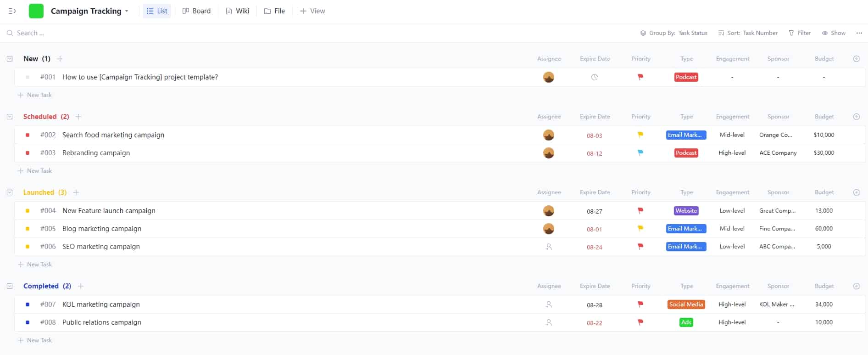Click the sidebar expand icon at top left
This screenshot has width=868, height=355.
[12, 11]
